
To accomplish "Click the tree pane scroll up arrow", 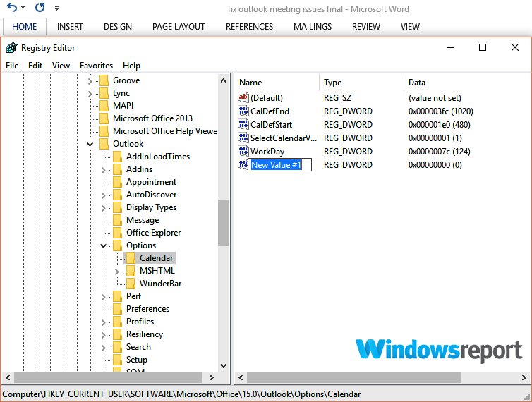I will (223, 80).
